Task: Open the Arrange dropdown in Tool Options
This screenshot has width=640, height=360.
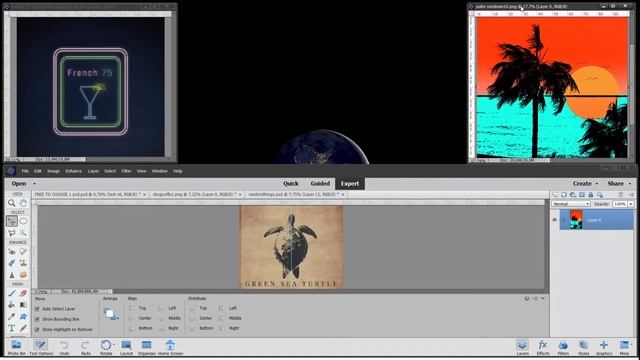Action: pos(111,314)
